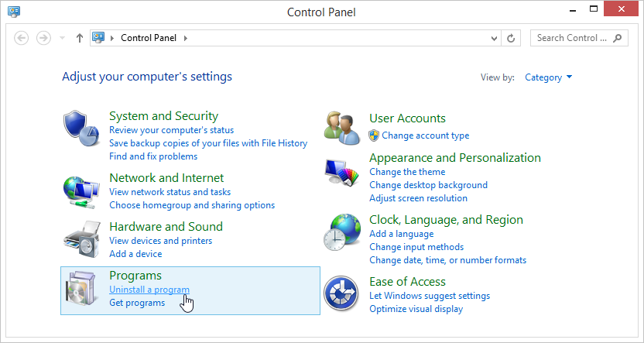Click the Forward navigation arrow
Image resolution: width=644 pixels, height=343 pixels.
(x=43, y=38)
